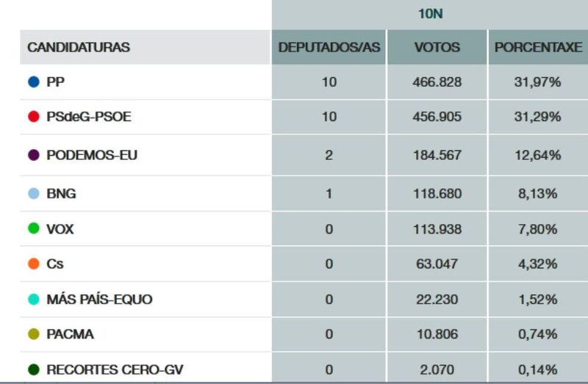Click the orange Cs party dot
The width and height of the screenshot is (588, 384).
coord(33,264)
